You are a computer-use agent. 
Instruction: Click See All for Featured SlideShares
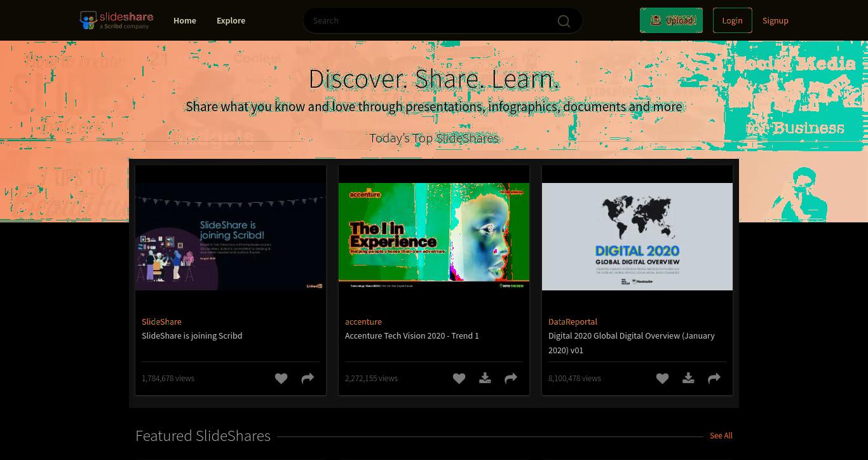(721, 435)
